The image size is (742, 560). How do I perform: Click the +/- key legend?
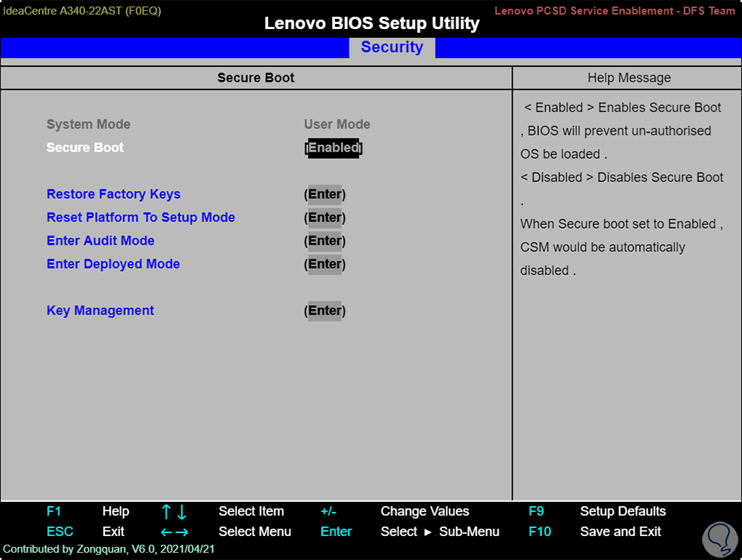pos(328,511)
